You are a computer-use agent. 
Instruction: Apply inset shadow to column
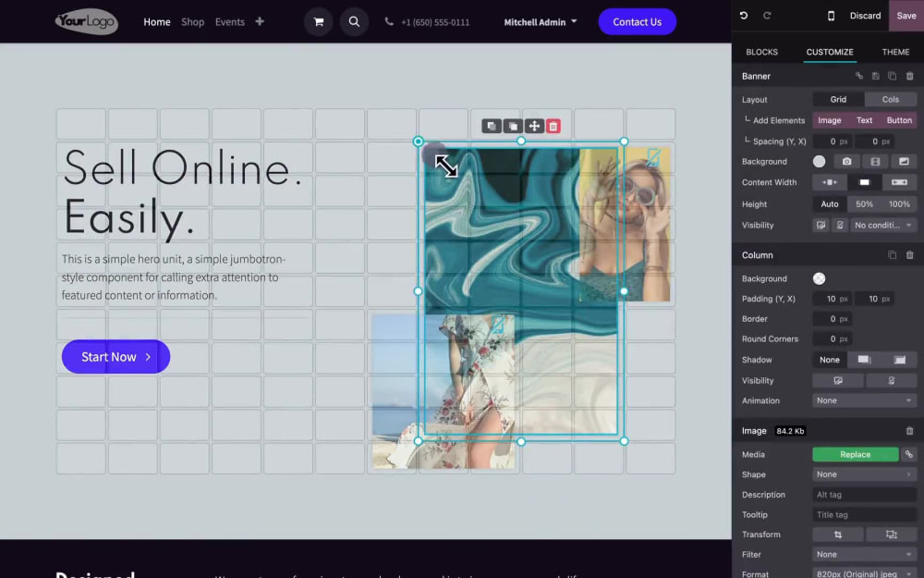click(x=899, y=360)
